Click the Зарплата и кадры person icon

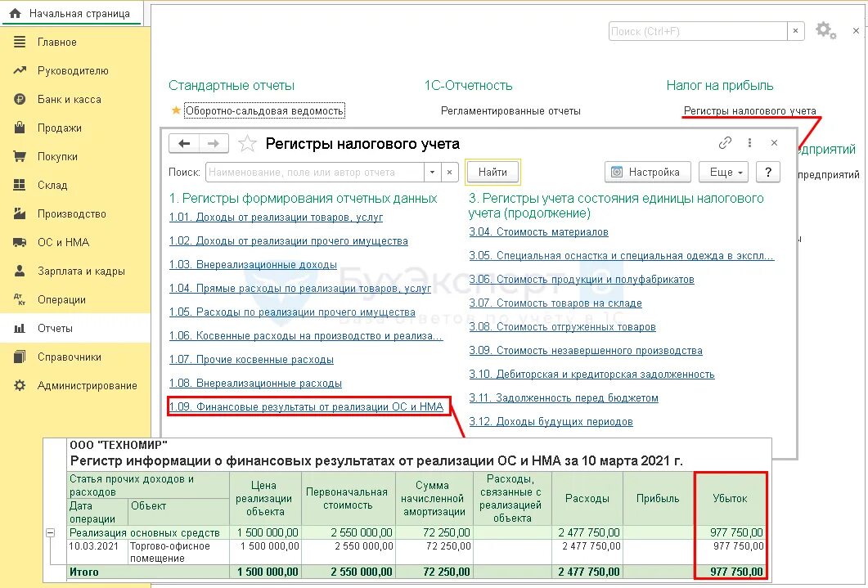(x=20, y=271)
